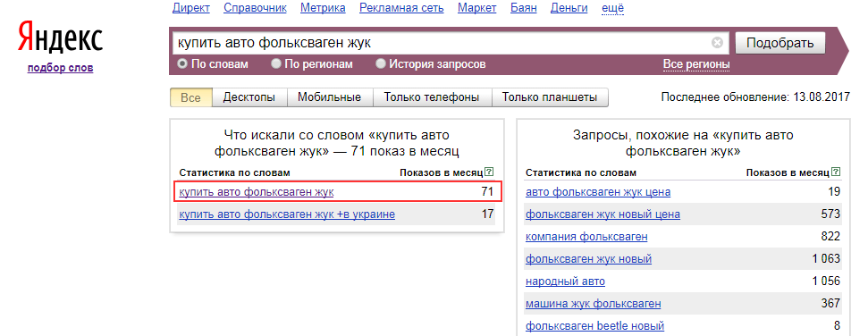Click the 17 impressions value

pyautogui.click(x=487, y=214)
